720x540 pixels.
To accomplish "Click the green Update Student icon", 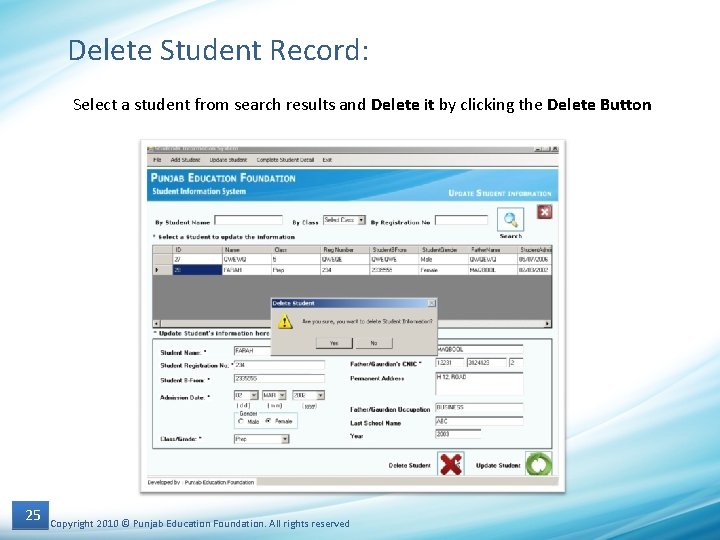I will (x=539, y=464).
